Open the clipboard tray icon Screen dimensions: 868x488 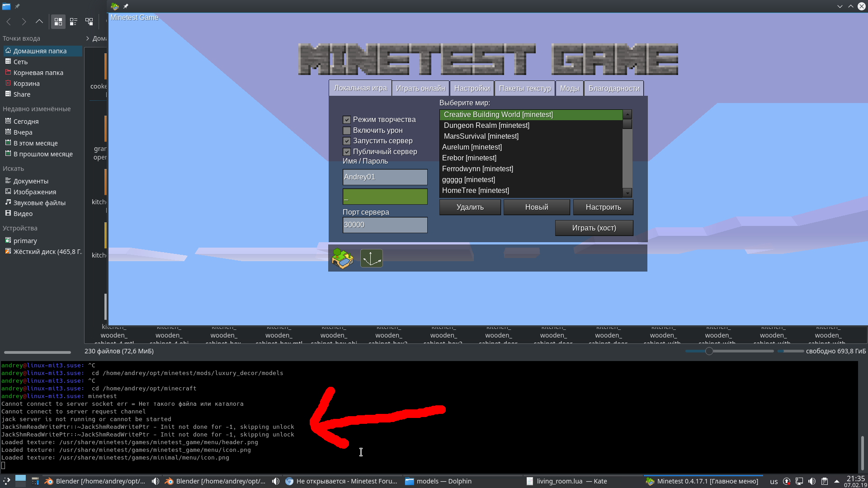point(825,481)
